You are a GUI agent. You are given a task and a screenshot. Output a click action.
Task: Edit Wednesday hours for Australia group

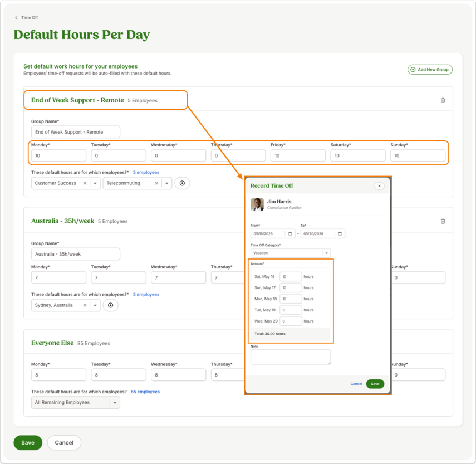(x=179, y=277)
